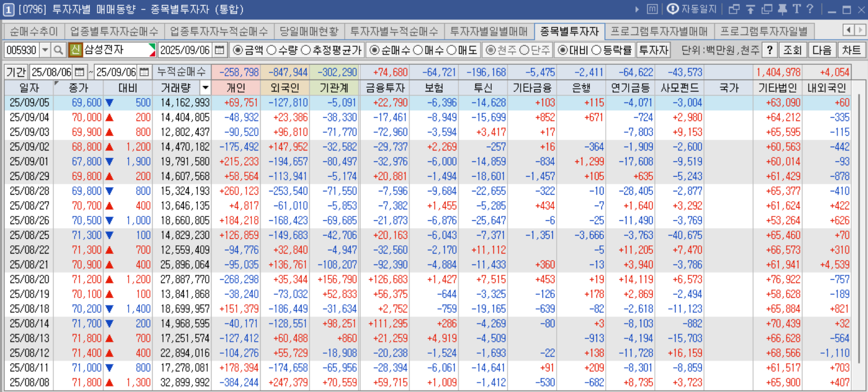
Task: Open calendar for start date 25/08/06
Action: point(80,72)
